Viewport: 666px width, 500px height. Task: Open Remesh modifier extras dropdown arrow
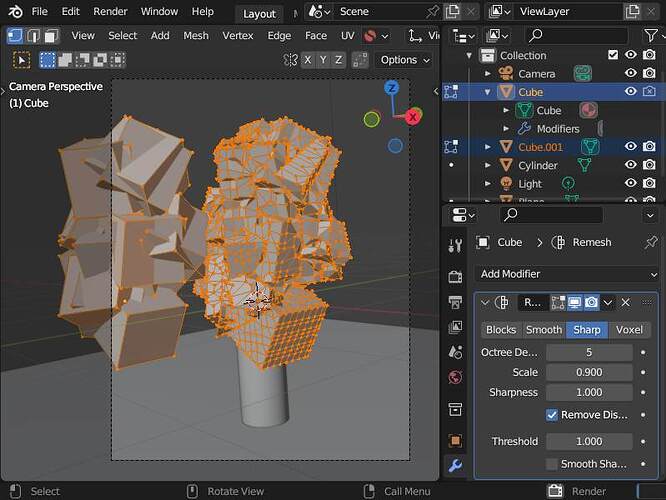tap(608, 302)
